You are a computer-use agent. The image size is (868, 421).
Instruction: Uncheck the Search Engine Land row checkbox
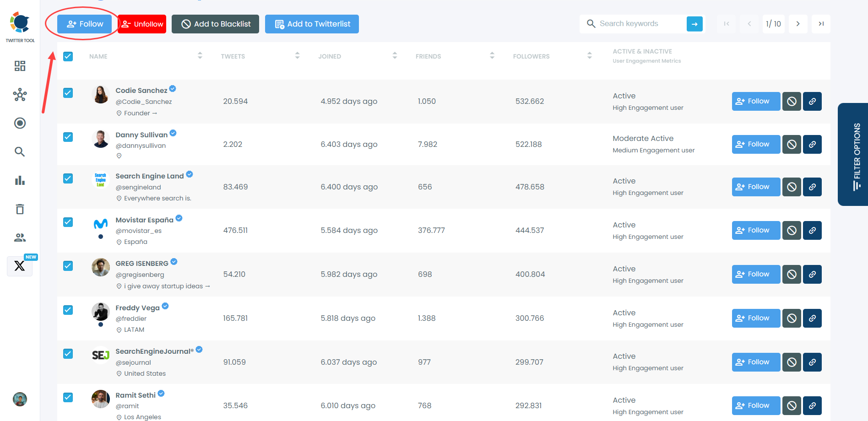tap(68, 178)
